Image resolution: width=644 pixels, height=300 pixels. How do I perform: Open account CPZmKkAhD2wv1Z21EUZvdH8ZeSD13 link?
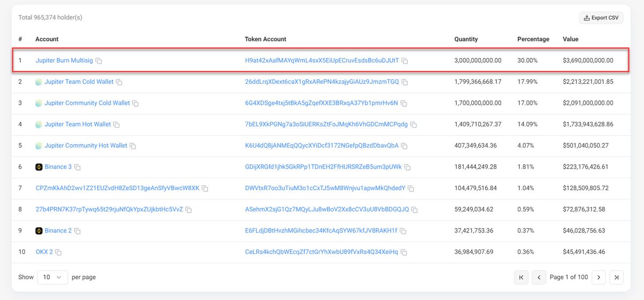pos(118,188)
